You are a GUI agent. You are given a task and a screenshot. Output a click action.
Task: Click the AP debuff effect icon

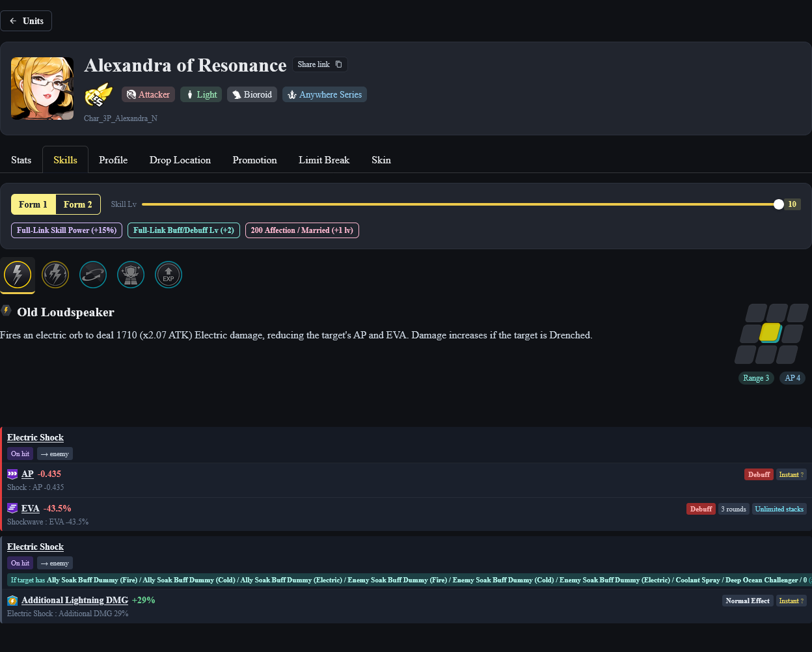pos(12,474)
